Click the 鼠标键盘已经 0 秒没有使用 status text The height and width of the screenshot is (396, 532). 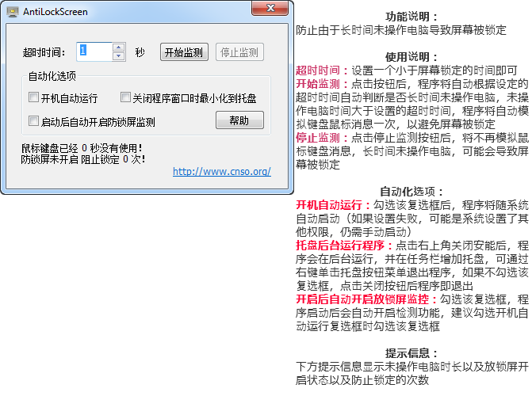click(x=82, y=148)
